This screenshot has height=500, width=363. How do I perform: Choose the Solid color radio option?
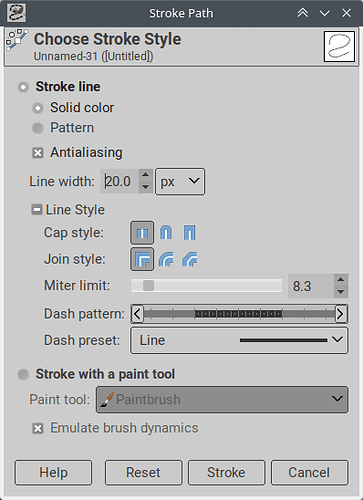pyautogui.click(x=38, y=108)
